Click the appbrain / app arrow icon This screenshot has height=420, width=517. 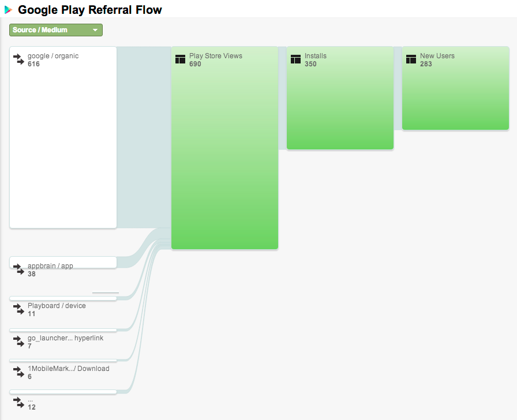(17, 268)
